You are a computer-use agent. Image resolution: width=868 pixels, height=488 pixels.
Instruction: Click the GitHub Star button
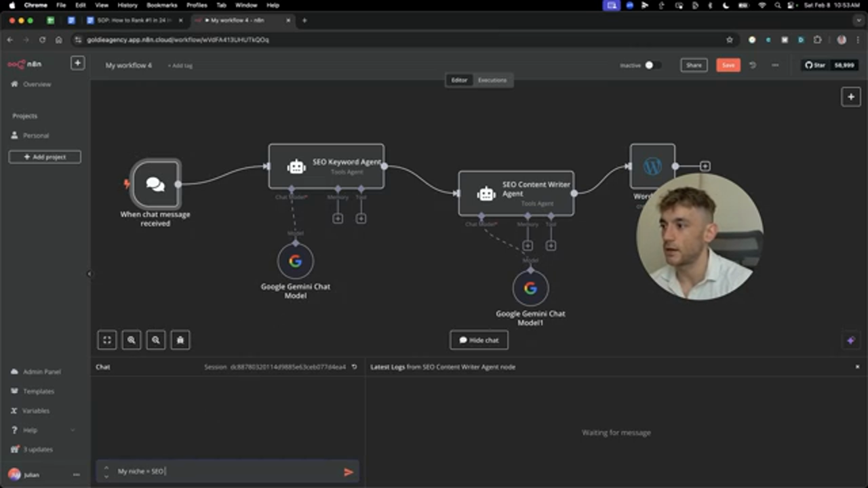pyautogui.click(x=815, y=65)
